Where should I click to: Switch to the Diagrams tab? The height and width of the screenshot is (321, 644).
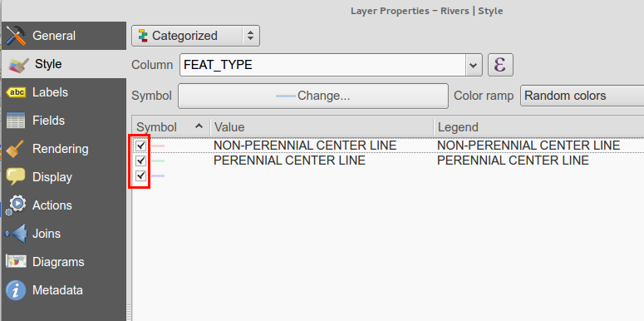tap(58, 262)
